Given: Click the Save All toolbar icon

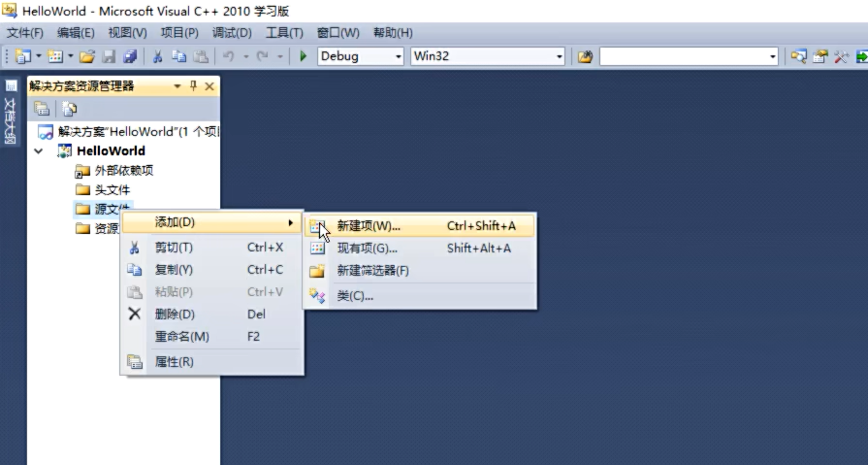Looking at the screenshot, I should (x=130, y=56).
